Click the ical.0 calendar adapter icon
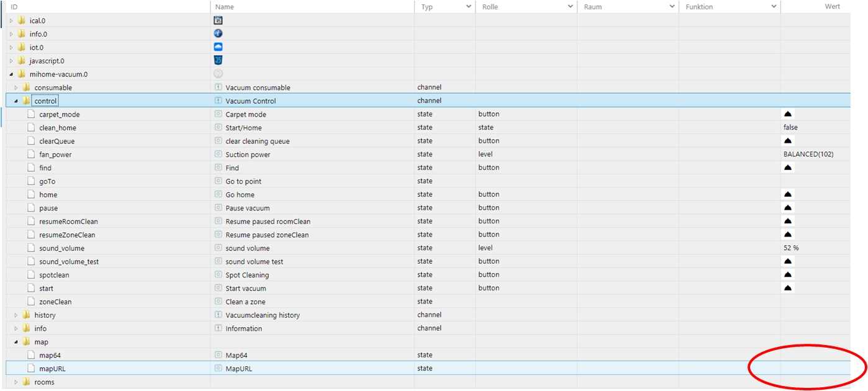 point(218,20)
